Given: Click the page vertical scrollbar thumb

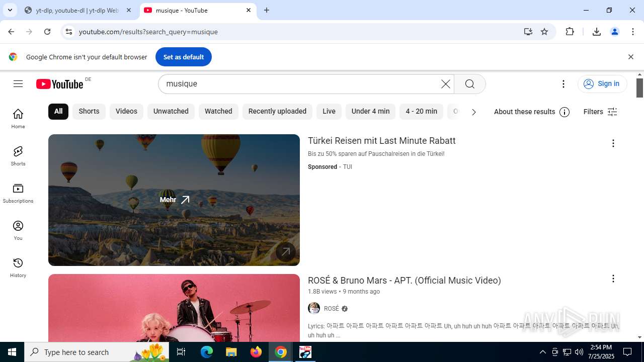Looking at the screenshot, I should pyautogui.click(x=639, y=88).
